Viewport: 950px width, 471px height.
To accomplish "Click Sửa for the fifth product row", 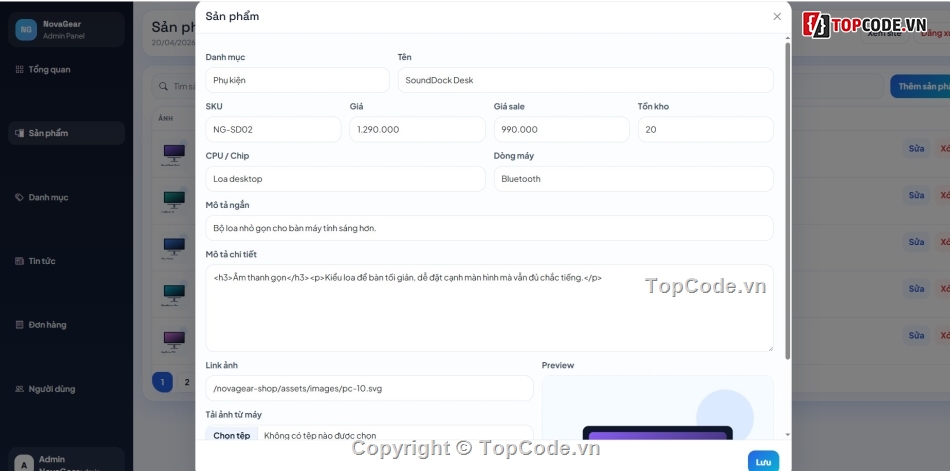I will (x=916, y=335).
